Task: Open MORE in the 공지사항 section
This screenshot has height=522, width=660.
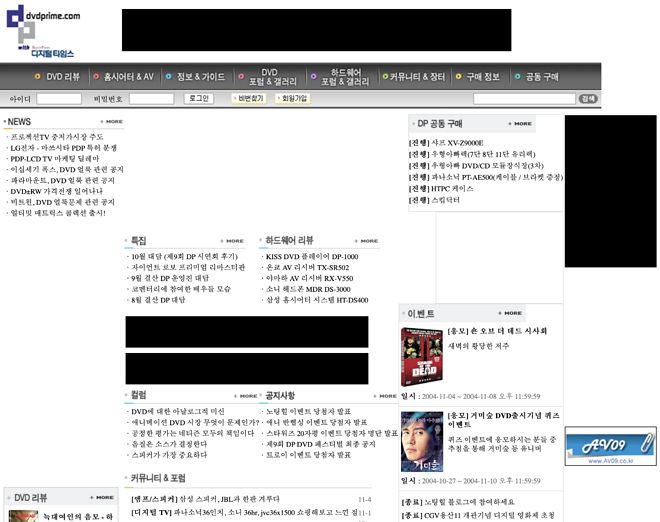Action: 385,396
